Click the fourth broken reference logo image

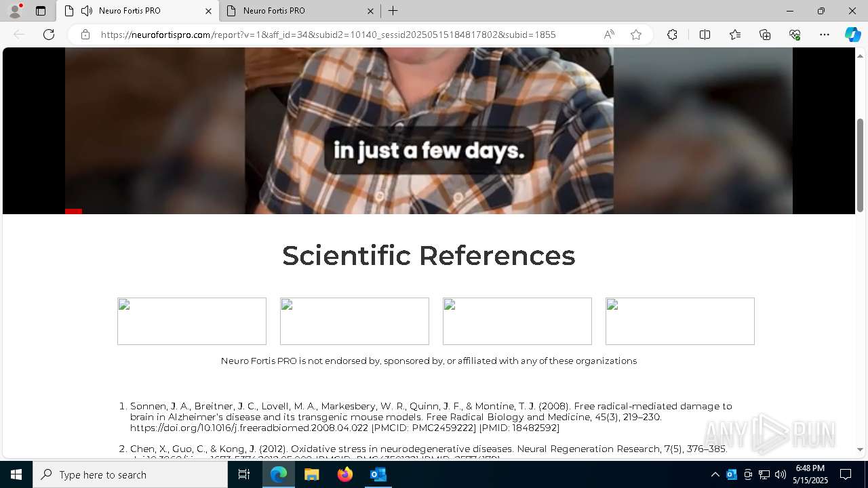[x=680, y=321]
